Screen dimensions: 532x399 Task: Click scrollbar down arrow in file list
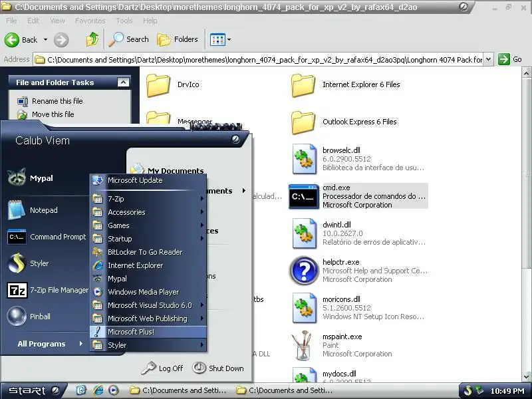pyautogui.click(x=526, y=376)
